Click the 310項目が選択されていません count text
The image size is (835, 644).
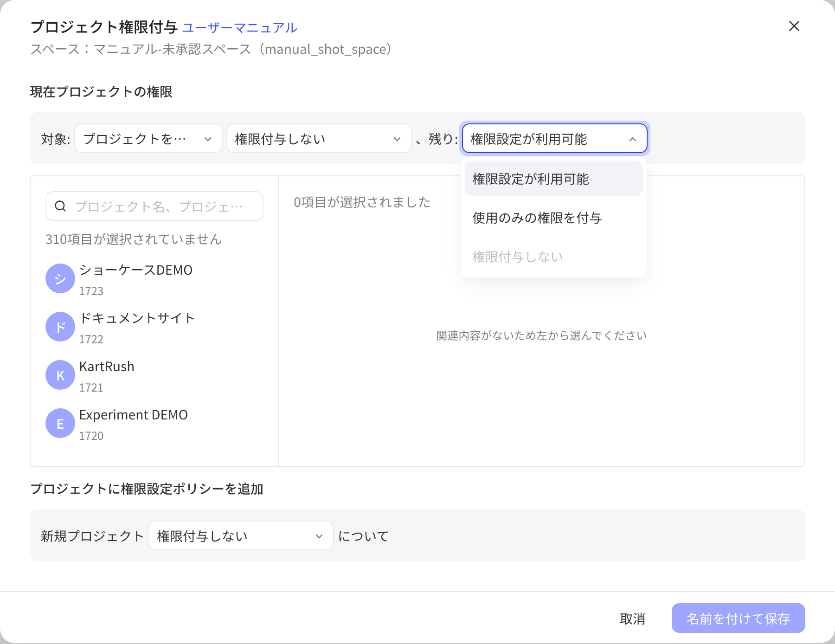point(134,239)
